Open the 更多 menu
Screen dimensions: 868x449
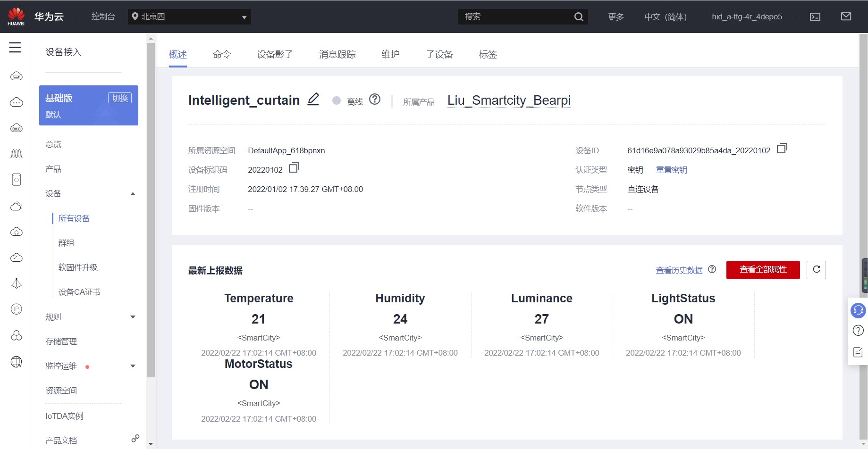[616, 17]
